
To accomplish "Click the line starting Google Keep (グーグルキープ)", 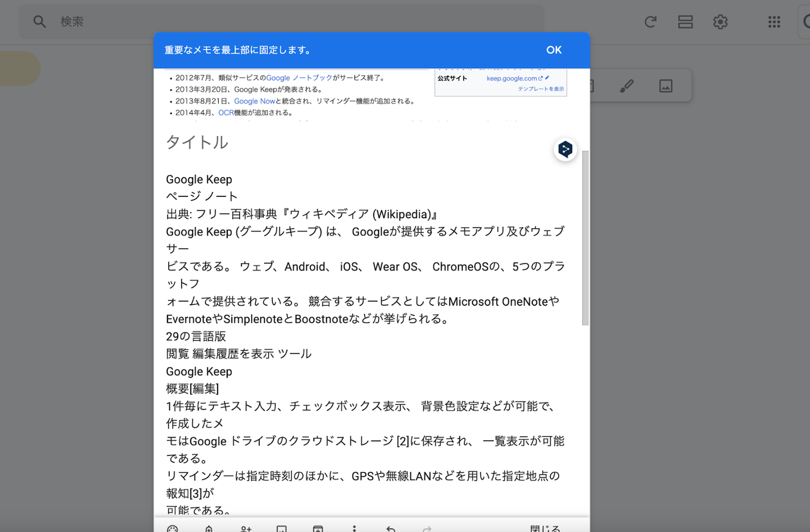I will click(x=365, y=231).
